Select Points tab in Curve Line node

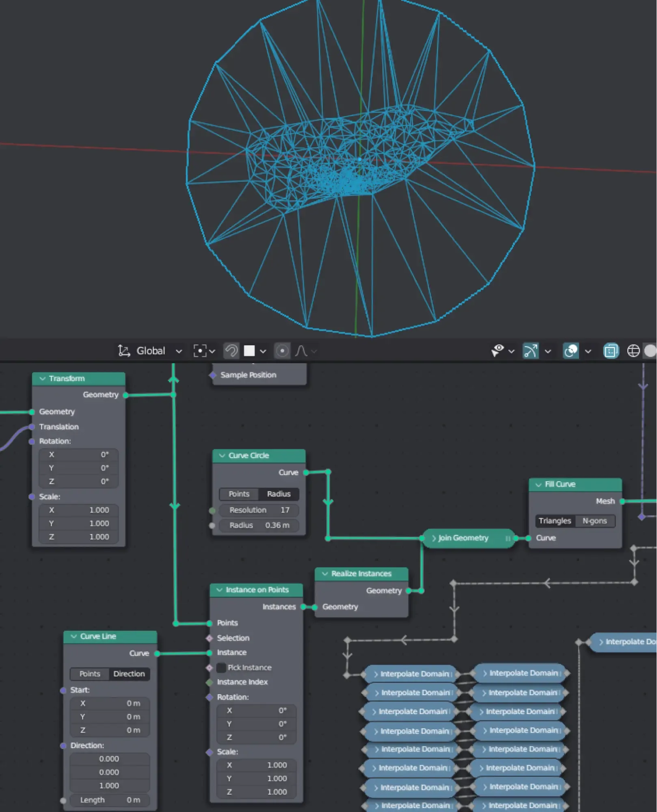pos(90,674)
